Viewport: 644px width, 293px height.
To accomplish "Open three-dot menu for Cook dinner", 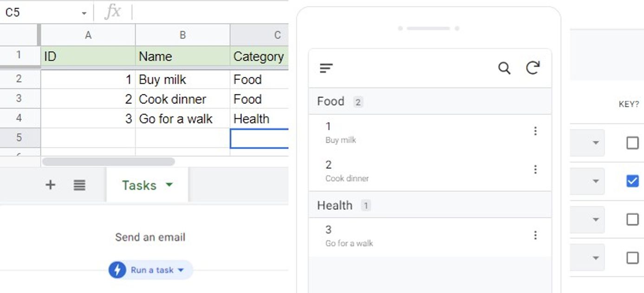I will pyautogui.click(x=535, y=169).
